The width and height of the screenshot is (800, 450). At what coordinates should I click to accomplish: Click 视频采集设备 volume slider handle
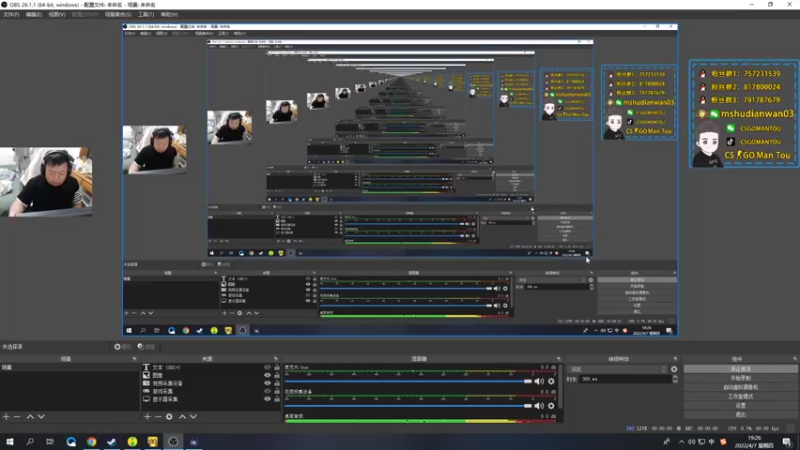(x=528, y=406)
